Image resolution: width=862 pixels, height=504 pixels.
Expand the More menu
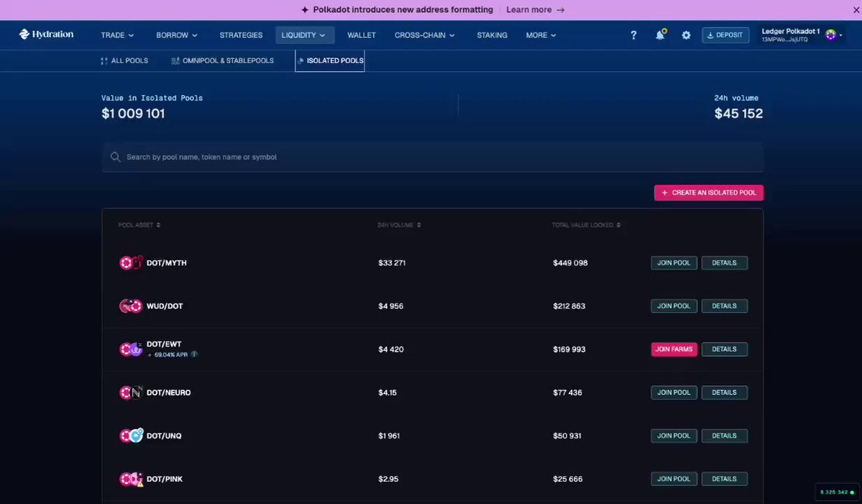click(x=541, y=35)
